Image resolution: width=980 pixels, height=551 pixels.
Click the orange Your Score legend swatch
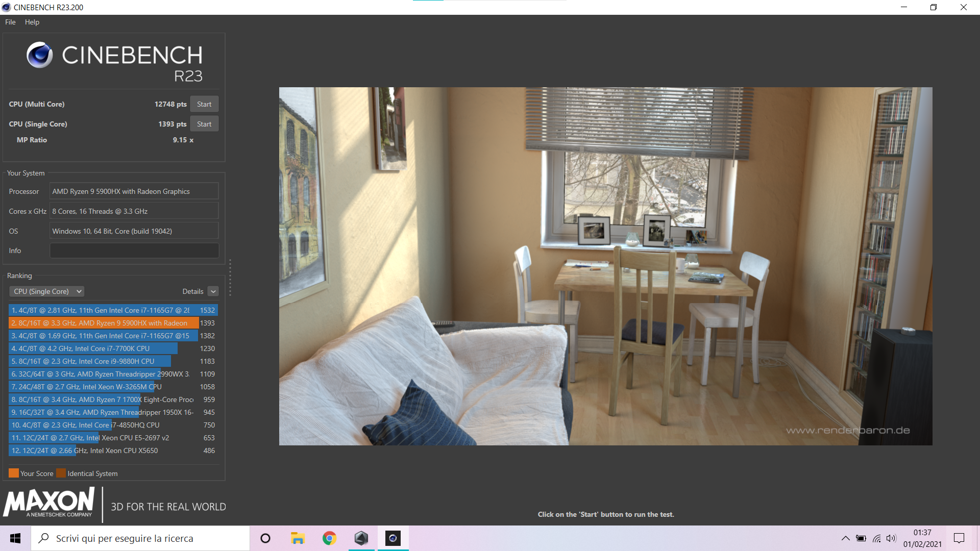14,473
